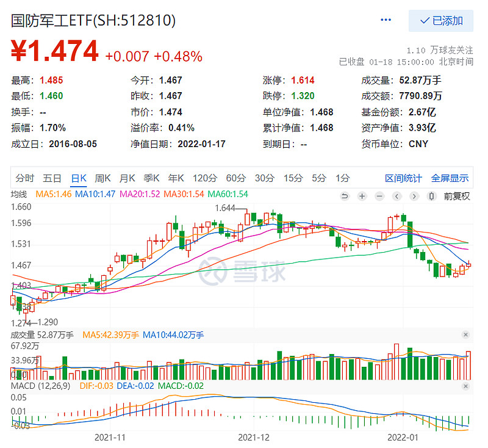
Task: Click the right arrow to pan chart later
Action: coord(414,197)
